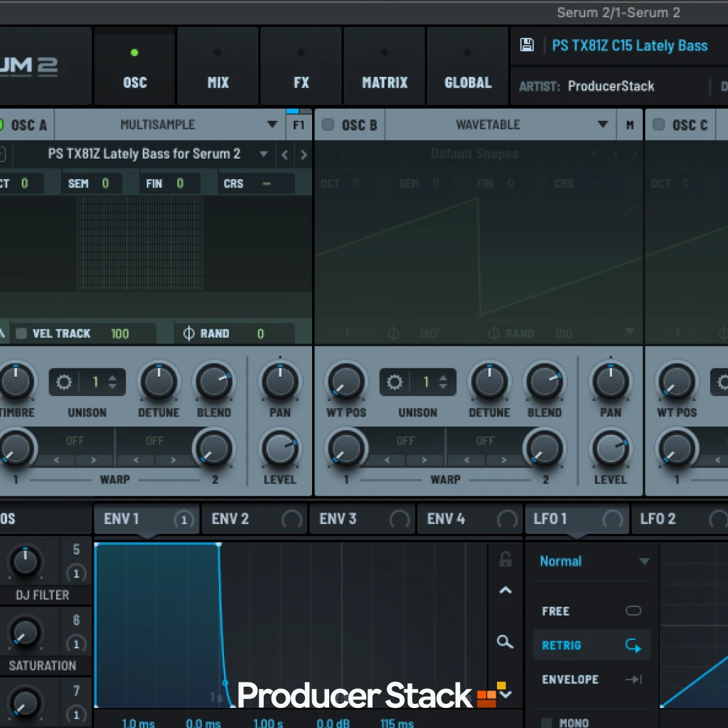728x728 pixels.
Task: Click the envelope up-chevron icon
Action: pos(505,590)
